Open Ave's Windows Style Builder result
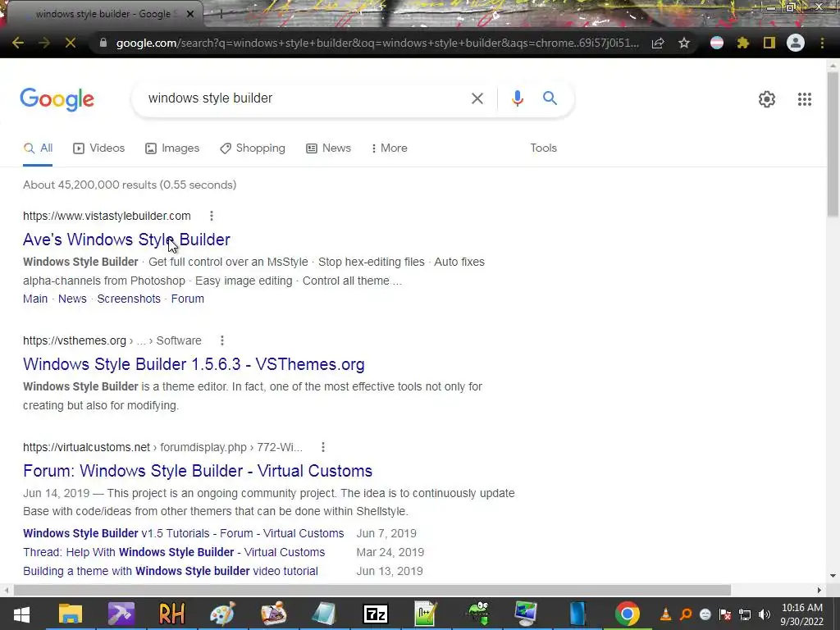840x630 pixels. (126, 240)
